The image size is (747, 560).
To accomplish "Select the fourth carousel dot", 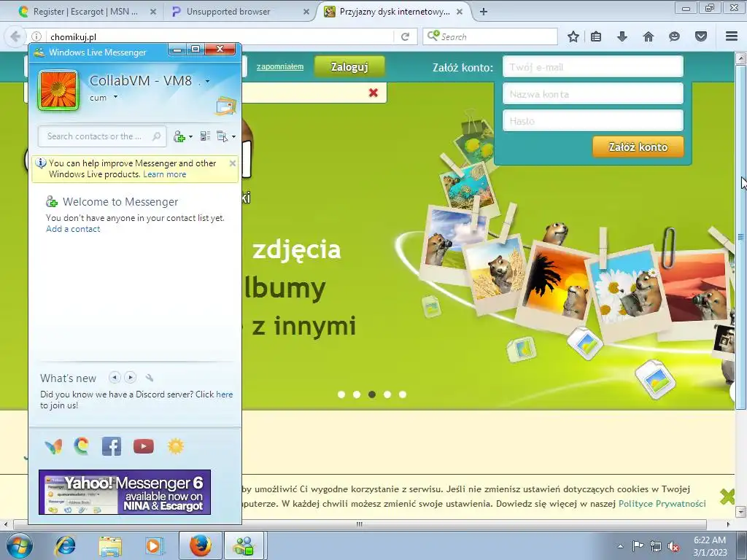I will tap(387, 394).
